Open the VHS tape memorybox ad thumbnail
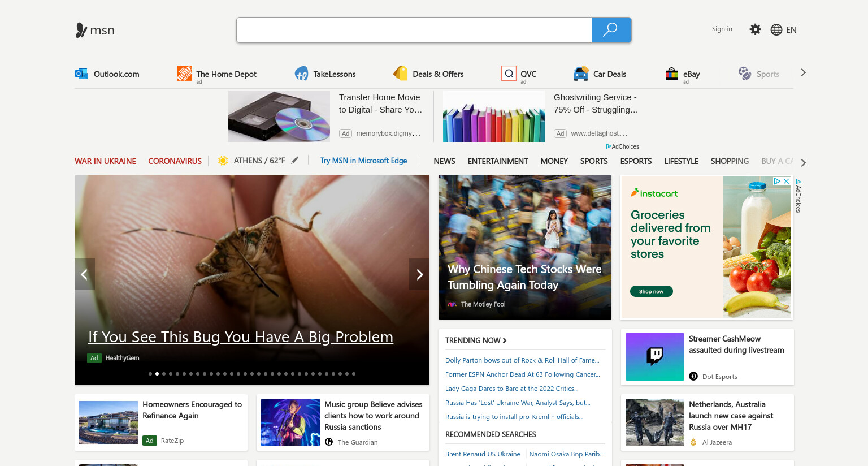The height and width of the screenshot is (466, 868). (x=279, y=116)
